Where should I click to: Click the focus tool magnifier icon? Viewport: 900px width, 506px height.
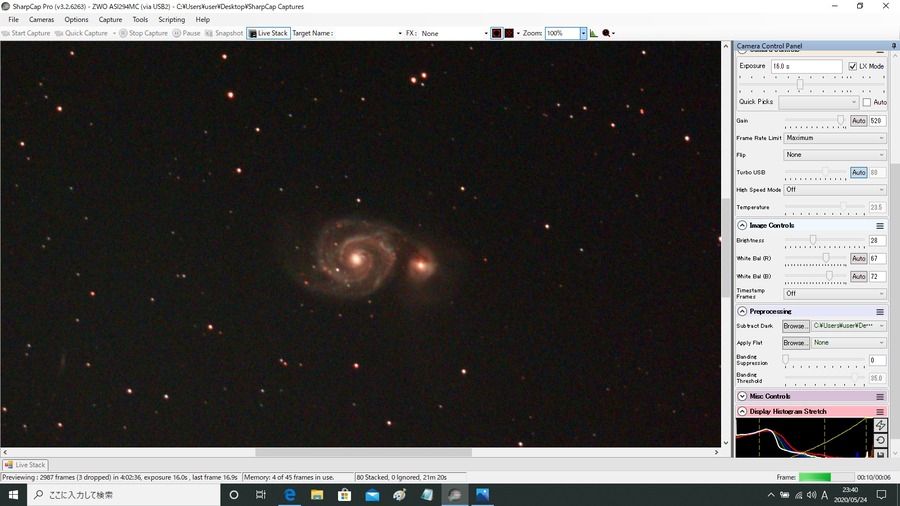point(606,33)
